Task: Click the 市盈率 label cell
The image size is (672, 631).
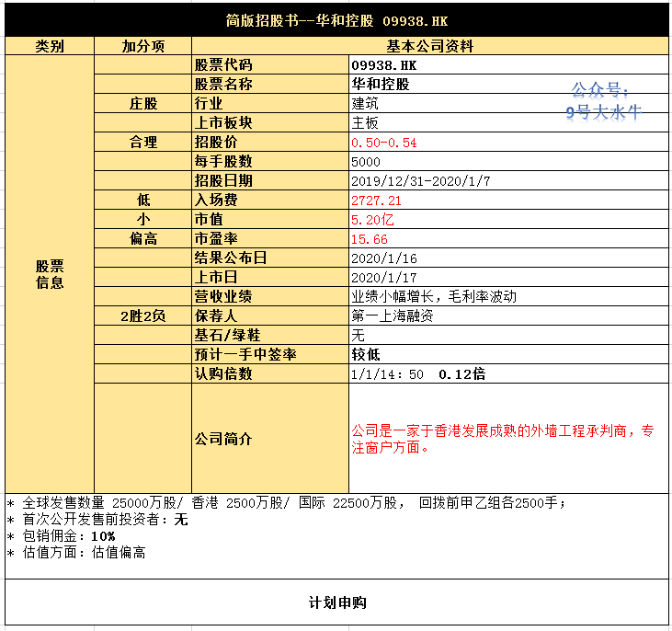Action: click(270, 238)
